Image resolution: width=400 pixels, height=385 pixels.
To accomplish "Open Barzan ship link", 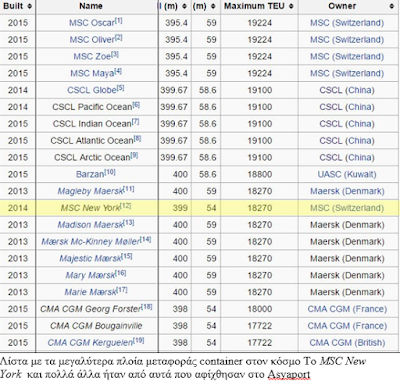I will click(x=90, y=174).
